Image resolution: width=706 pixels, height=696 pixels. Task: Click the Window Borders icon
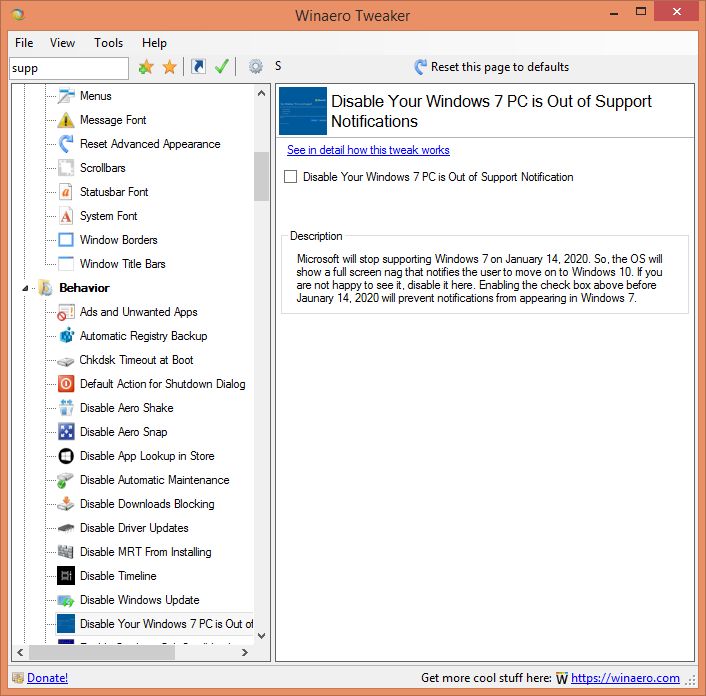pos(66,240)
